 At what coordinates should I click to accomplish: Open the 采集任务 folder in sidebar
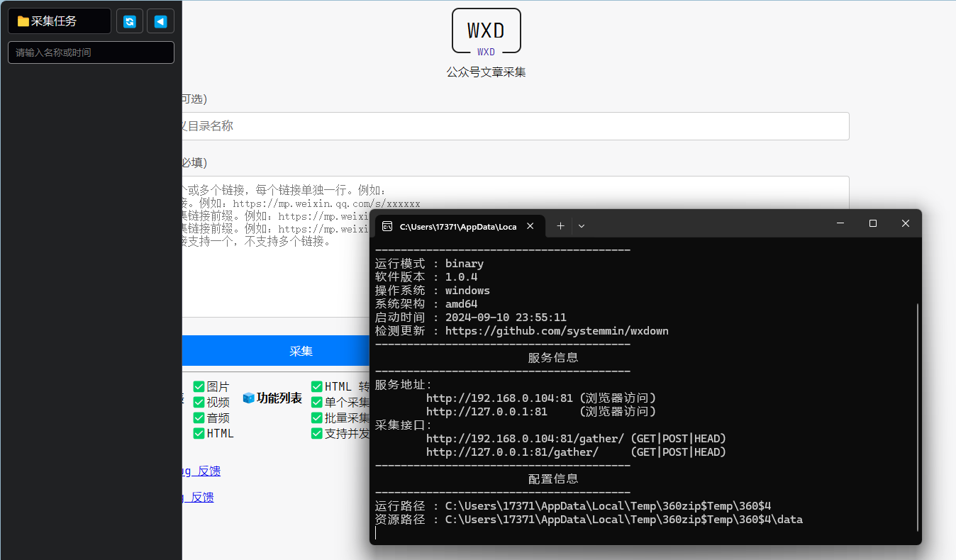[x=59, y=21]
